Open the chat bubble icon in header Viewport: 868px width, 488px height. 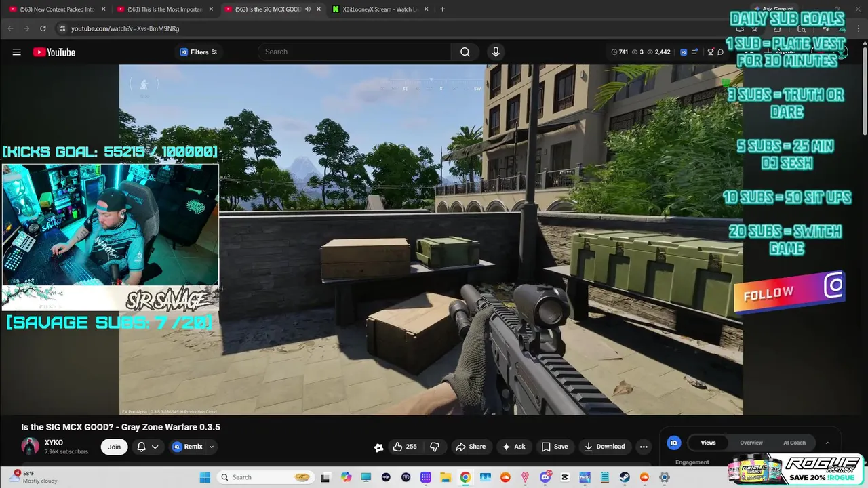[x=721, y=52]
